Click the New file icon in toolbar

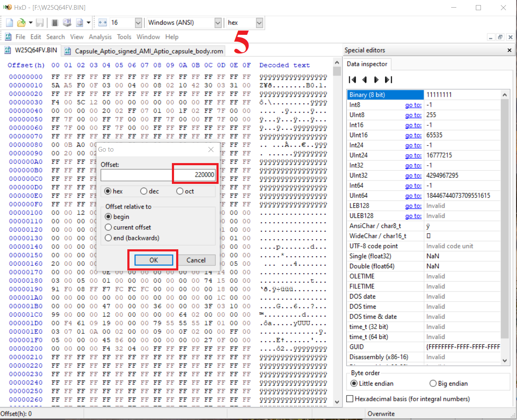10,23
